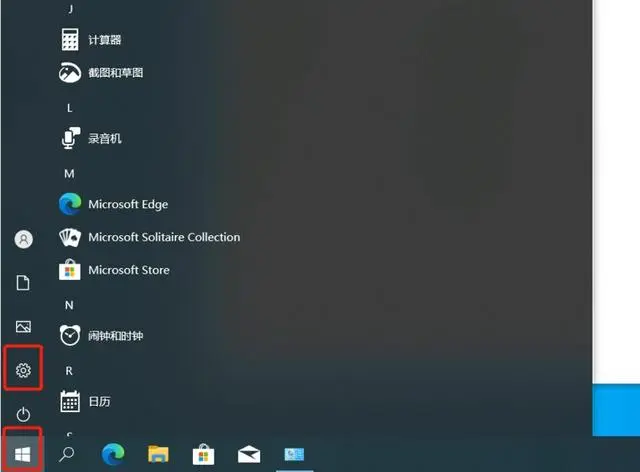This screenshot has width=640, height=472.
Task: Open the Pictures folder shortcut
Action: pyautogui.click(x=24, y=327)
